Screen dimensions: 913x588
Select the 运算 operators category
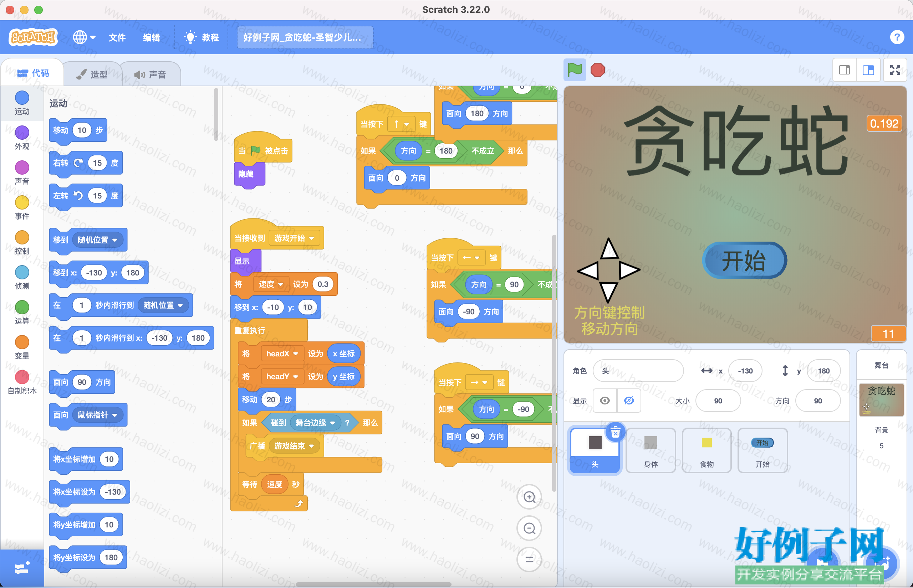[x=22, y=312]
